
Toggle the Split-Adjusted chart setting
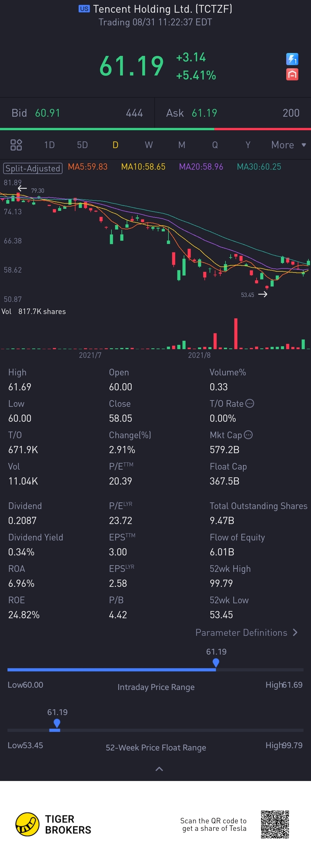33,168
